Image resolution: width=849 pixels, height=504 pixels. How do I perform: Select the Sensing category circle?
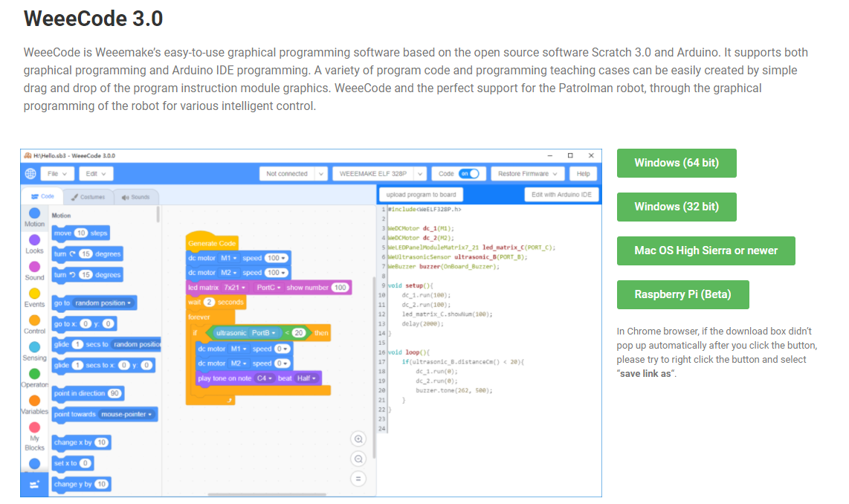point(34,347)
